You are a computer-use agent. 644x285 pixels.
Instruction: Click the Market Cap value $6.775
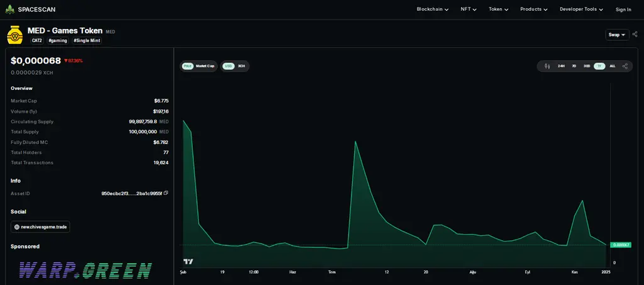coord(162,101)
